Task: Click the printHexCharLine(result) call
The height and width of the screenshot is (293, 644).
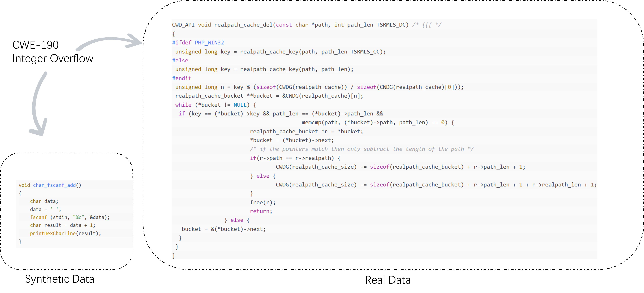Action: [65, 233]
